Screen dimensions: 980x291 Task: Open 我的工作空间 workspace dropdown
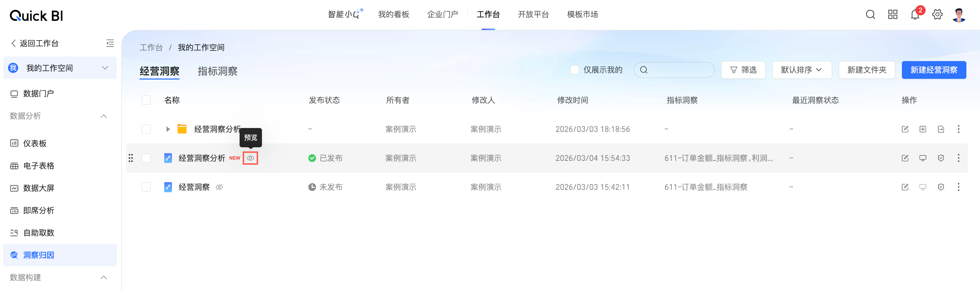pos(60,68)
